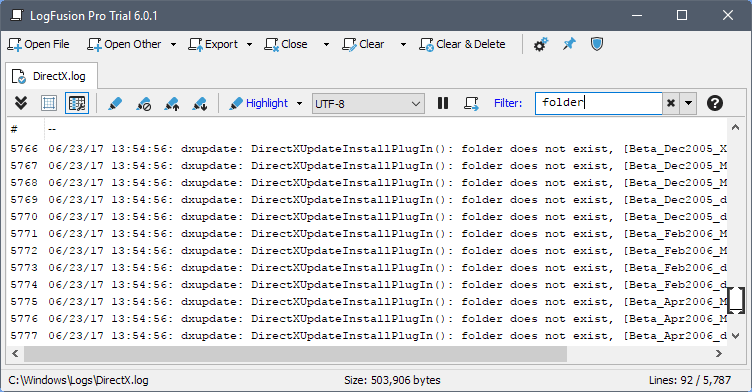The height and width of the screenshot is (392, 752).
Task: Click the Close log button
Action: 286,44
